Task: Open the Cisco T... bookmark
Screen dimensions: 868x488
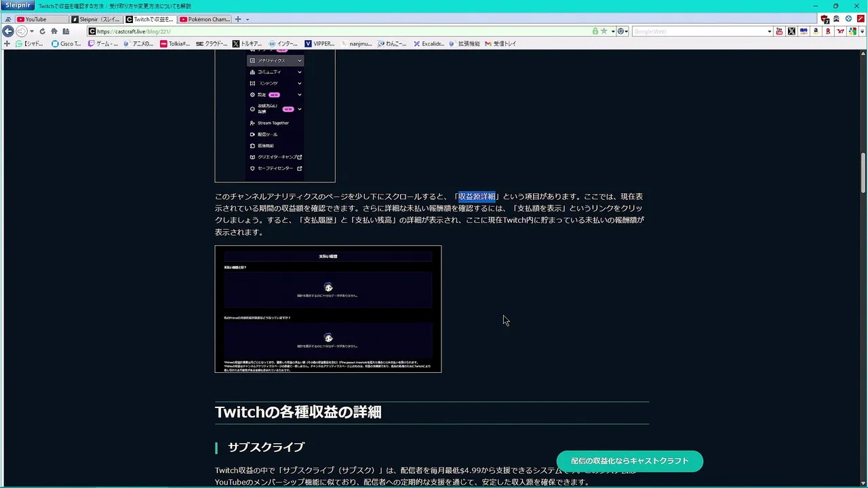Action: [66, 43]
